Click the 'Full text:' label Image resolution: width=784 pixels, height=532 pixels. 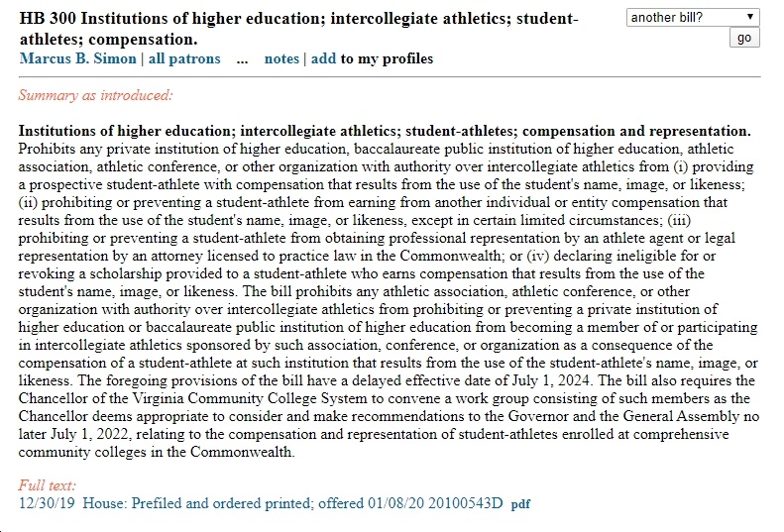(x=47, y=485)
